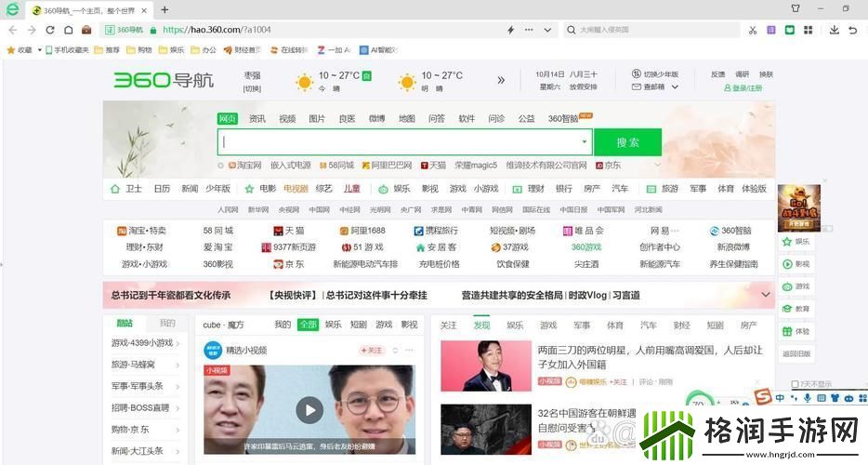
Task: Click the lightning speed-mode icon in address bar
Action: point(510,30)
